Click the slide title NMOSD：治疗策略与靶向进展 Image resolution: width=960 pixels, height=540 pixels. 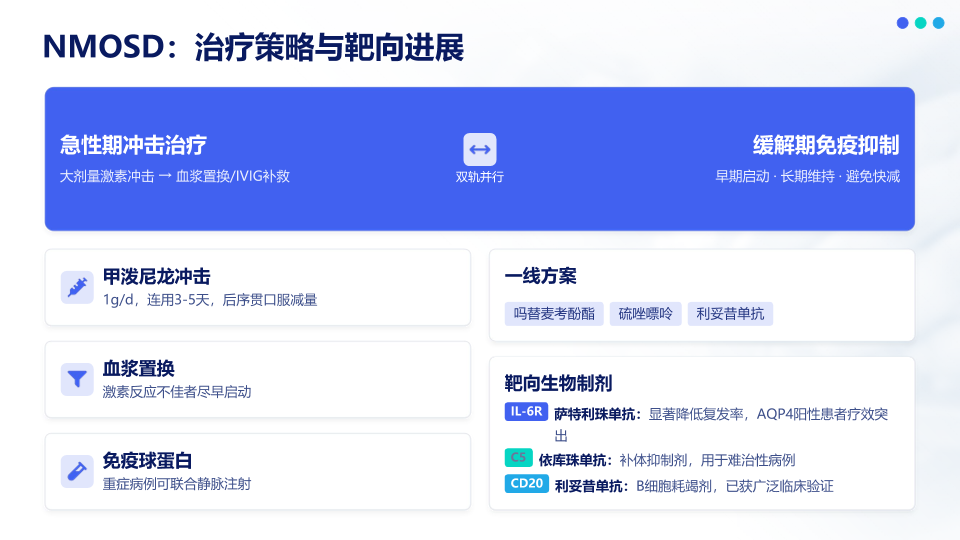[253, 47]
